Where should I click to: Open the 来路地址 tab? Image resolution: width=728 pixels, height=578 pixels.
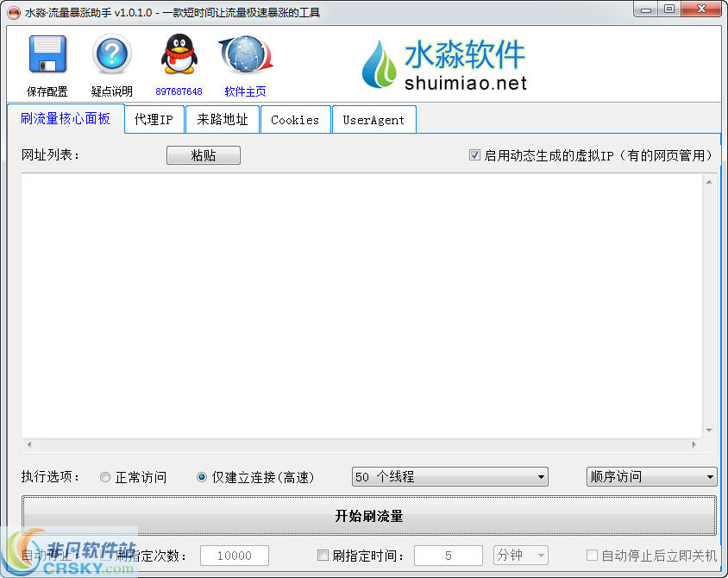[x=223, y=120]
